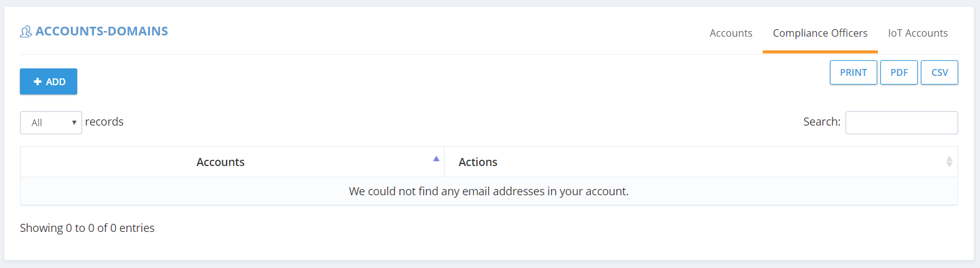This screenshot has width=980, height=268.
Task: Open the IoT Accounts tab
Action: coord(918,33)
